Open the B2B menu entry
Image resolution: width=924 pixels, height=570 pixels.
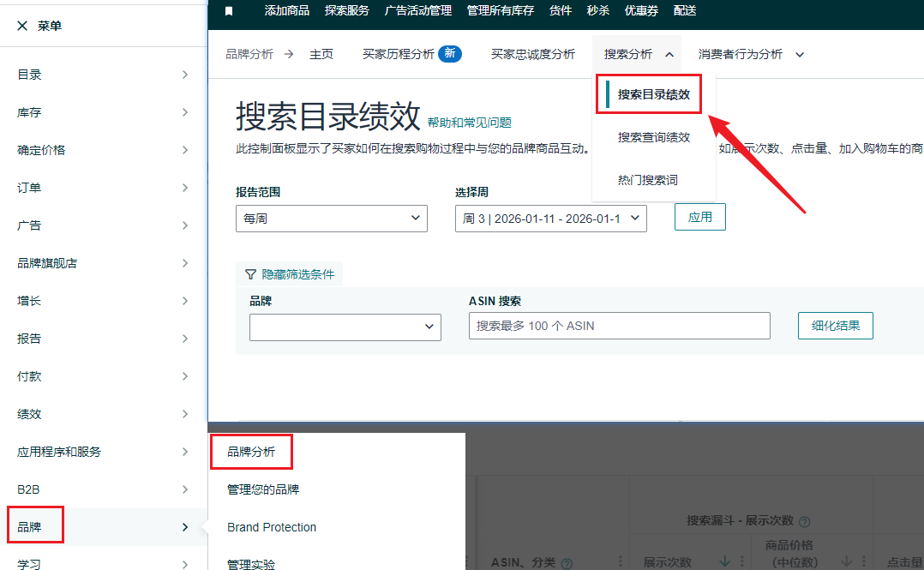pos(104,489)
